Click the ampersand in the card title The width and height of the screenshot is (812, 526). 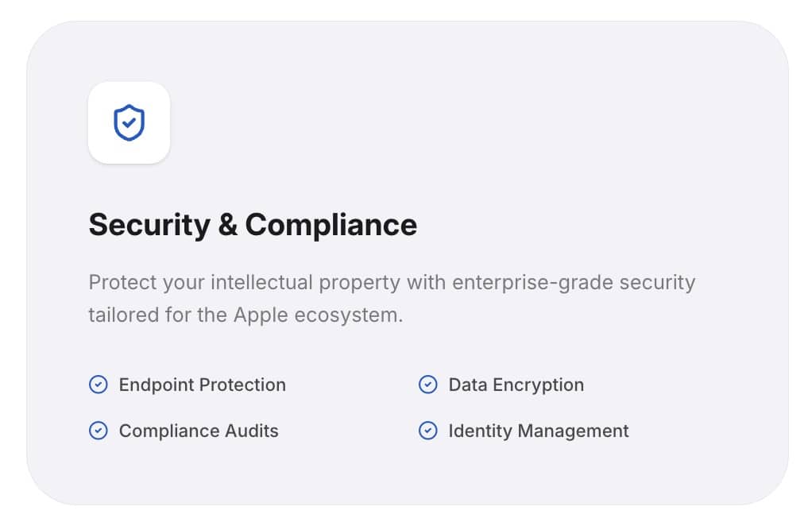[227, 225]
